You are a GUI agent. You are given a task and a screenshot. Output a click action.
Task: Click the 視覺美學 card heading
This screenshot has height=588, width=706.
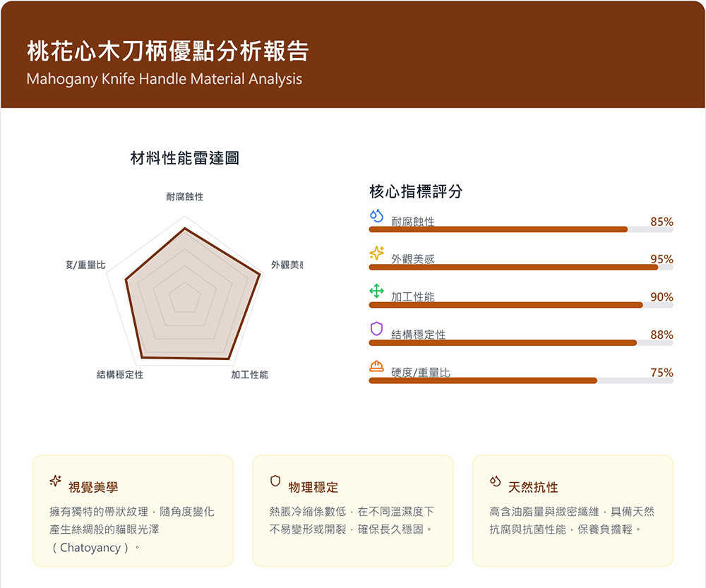point(93,487)
